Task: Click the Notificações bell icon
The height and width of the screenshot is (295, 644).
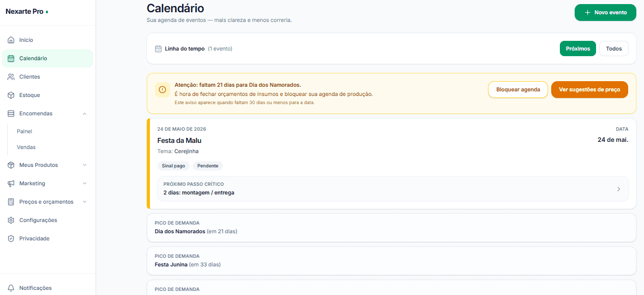Action: click(11, 288)
